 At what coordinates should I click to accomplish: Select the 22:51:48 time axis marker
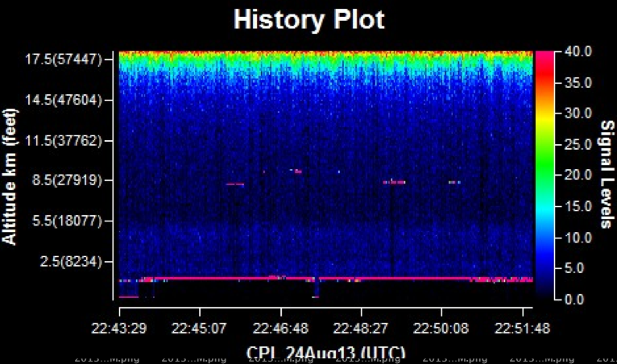click(x=521, y=329)
